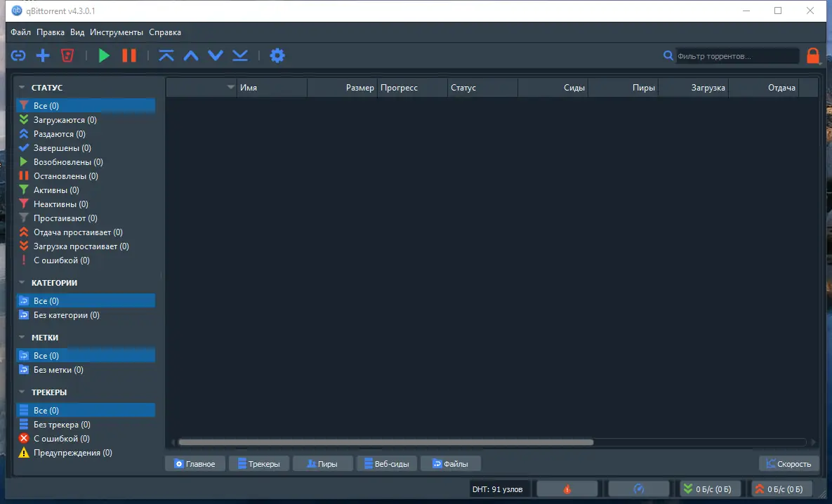Select the Загрузка простаивает (0) filter
This screenshot has width=832, height=504.
[86, 246]
